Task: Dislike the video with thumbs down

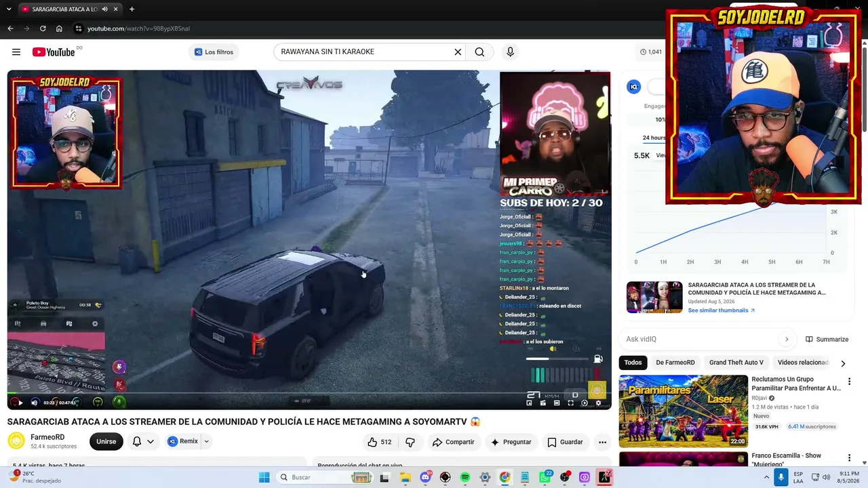Action: [x=410, y=442]
